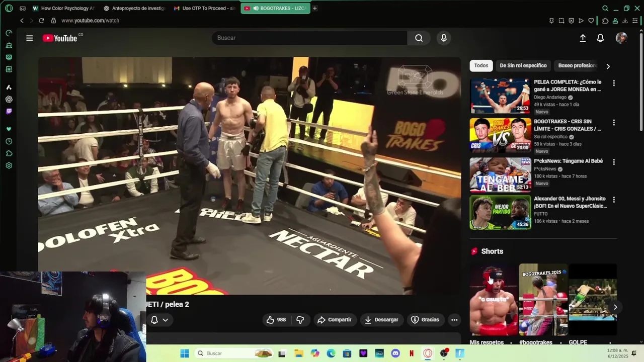Open sidebar speedometer limiter icon
644x362 pixels.
tap(9, 33)
